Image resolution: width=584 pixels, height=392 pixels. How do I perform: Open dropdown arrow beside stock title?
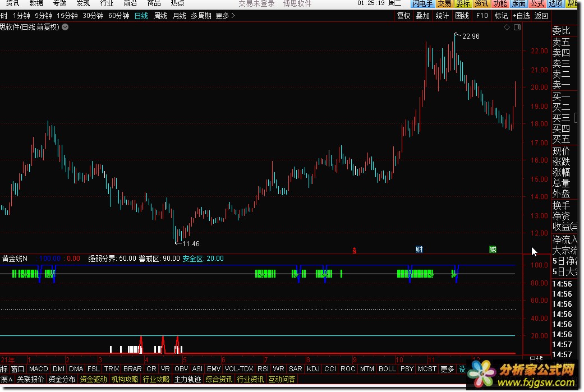tap(65, 27)
